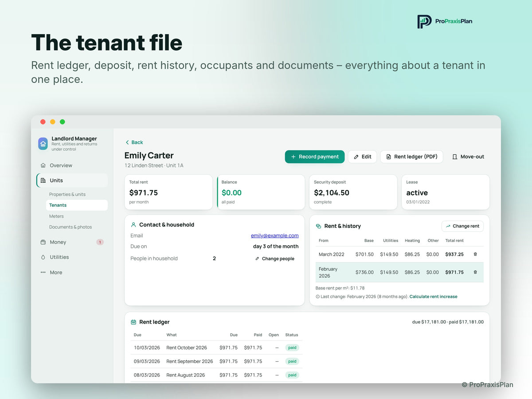Go back using the Back link
The image size is (532, 399).
pyautogui.click(x=134, y=142)
